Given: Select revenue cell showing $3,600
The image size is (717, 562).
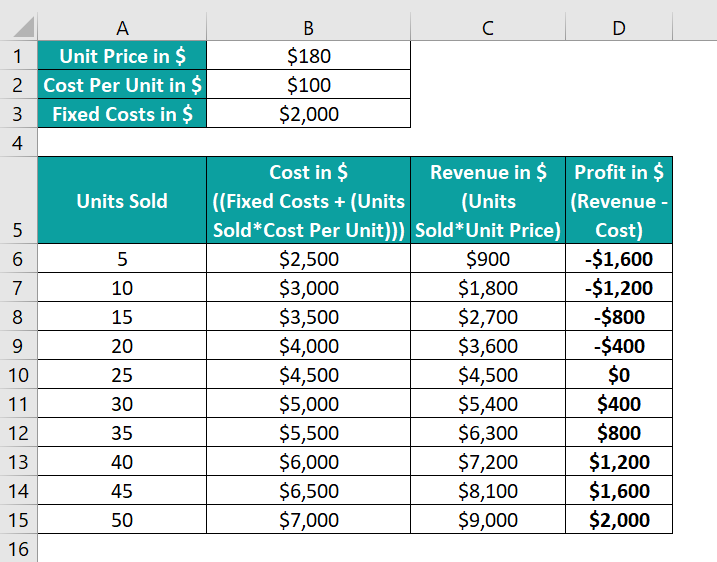Looking at the screenshot, I should (x=488, y=345).
